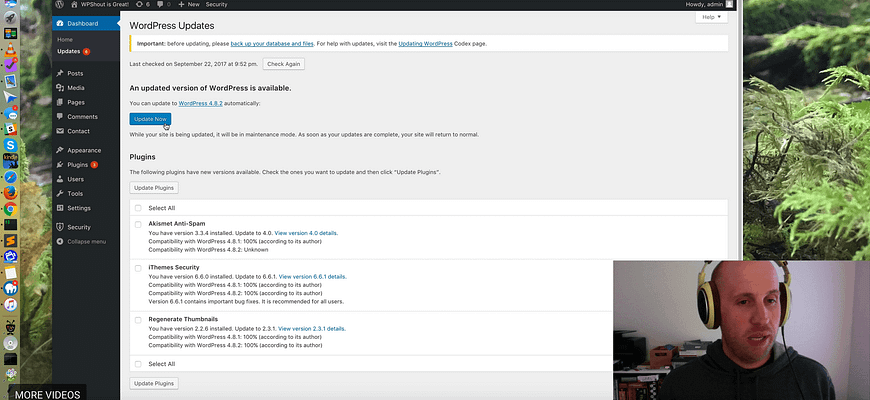
Task: Click Update Plugins above the plugin list
Action: (x=154, y=188)
